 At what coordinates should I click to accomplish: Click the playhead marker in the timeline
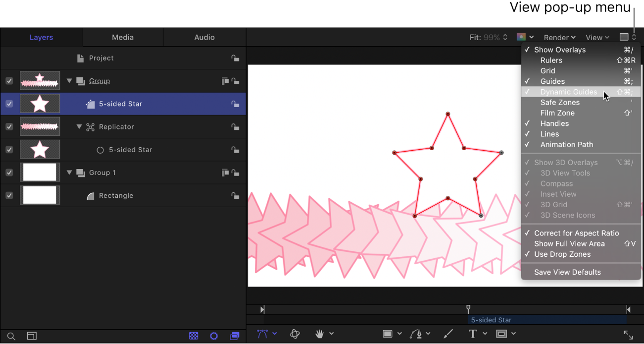click(x=468, y=309)
